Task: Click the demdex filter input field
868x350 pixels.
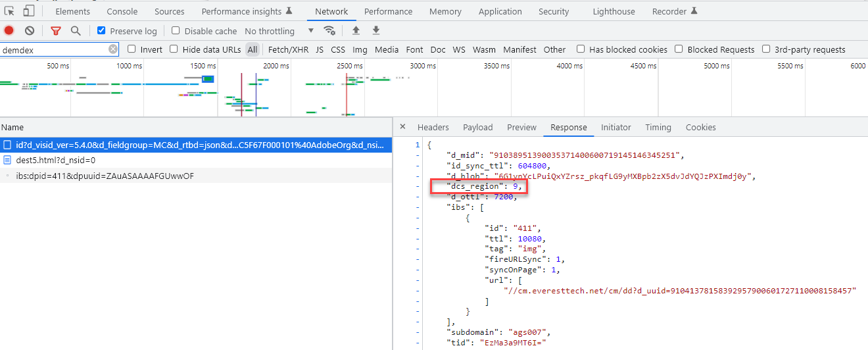Action: 53,49
